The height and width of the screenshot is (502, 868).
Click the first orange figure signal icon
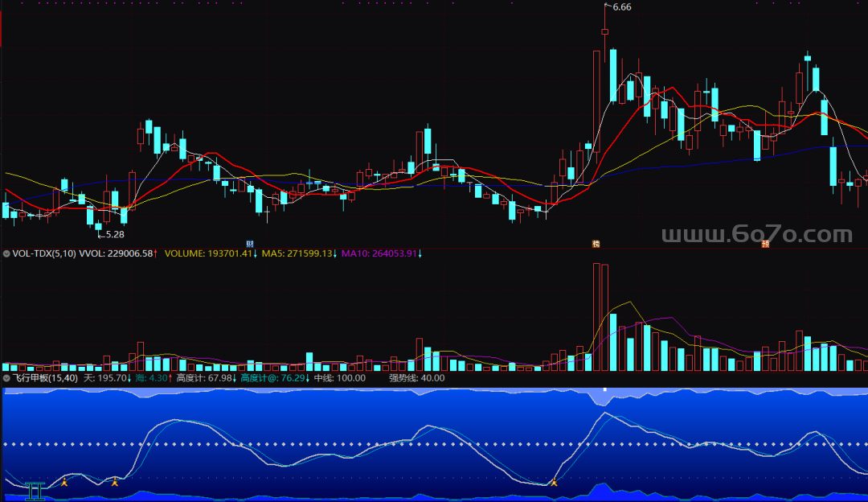pyautogui.click(x=64, y=482)
